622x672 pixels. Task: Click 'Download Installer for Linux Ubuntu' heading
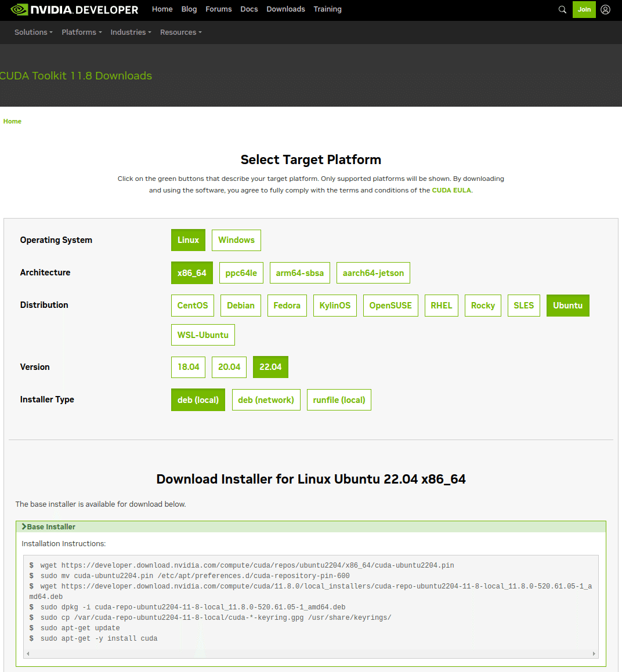[x=311, y=479]
